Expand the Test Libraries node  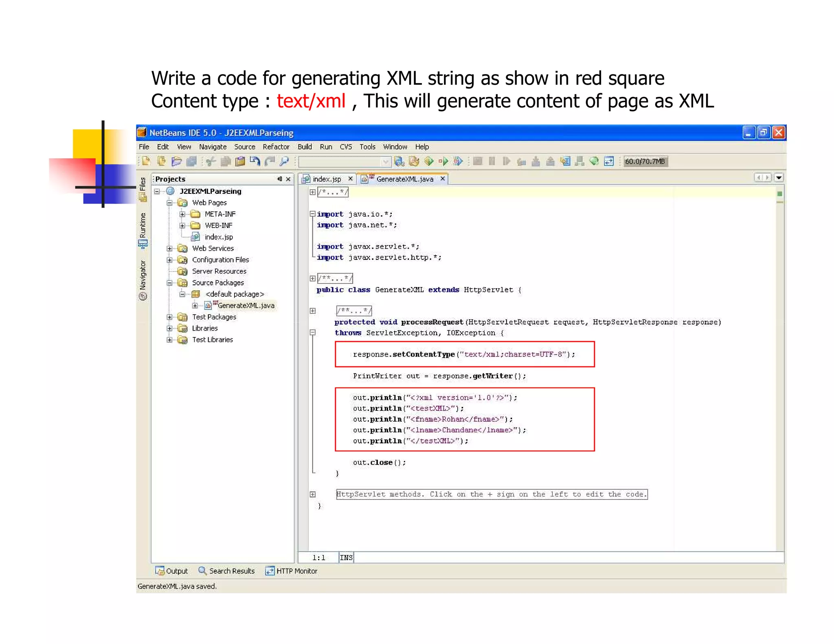tap(169, 340)
